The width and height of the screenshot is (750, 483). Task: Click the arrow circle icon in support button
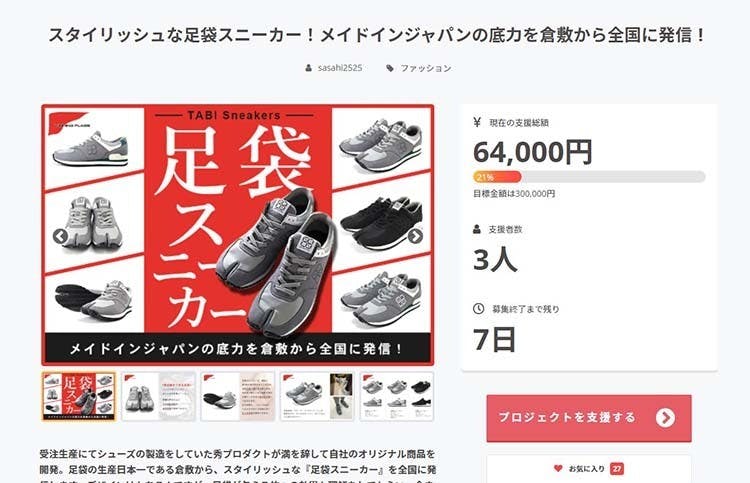pyautogui.click(x=665, y=417)
